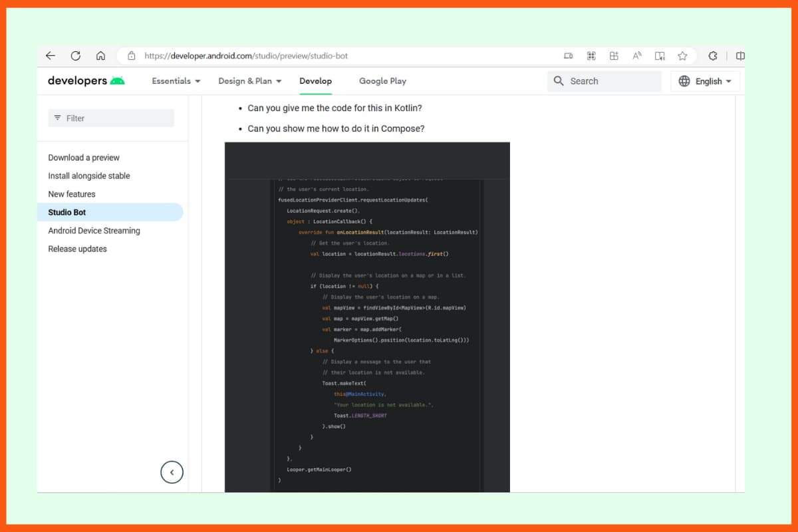The width and height of the screenshot is (798, 532).
Task: Open the Android Device Streaming page
Action: pyautogui.click(x=94, y=230)
